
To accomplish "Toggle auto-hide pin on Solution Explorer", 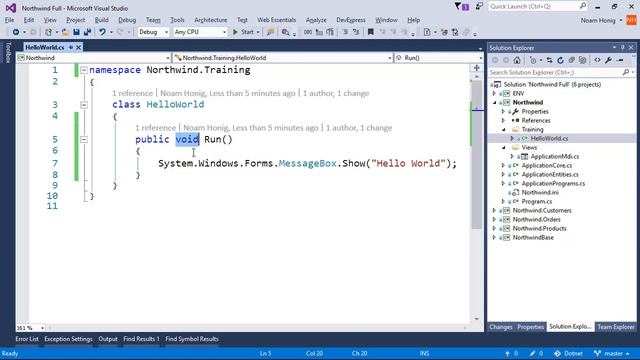I will [622, 48].
